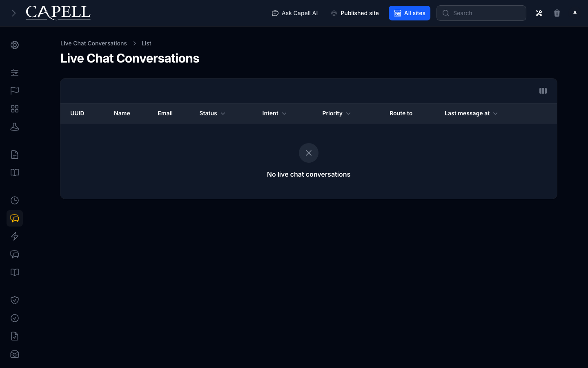Click the empty-state X circle icon
This screenshot has height=368, width=588.
309,153
